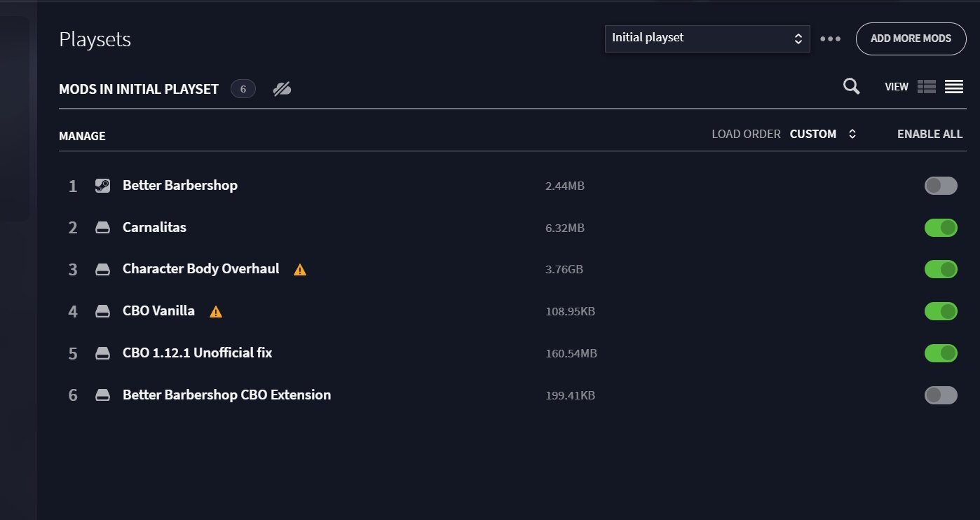Viewport: 980px width, 520px height.
Task: Click the Steam icon beside Better Barbershop
Action: click(102, 186)
